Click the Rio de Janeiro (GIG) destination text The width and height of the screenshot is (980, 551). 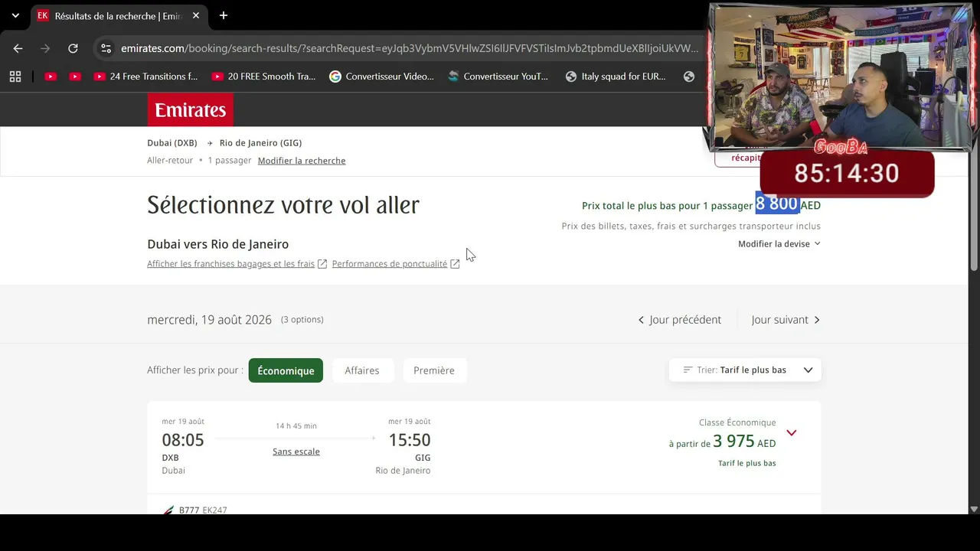point(261,143)
